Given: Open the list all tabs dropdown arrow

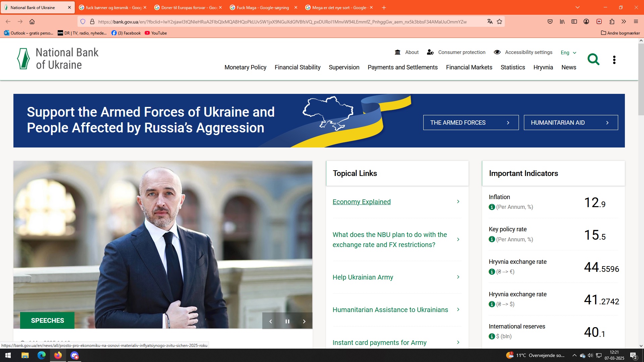Looking at the screenshot, I should (x=578, y=7).
